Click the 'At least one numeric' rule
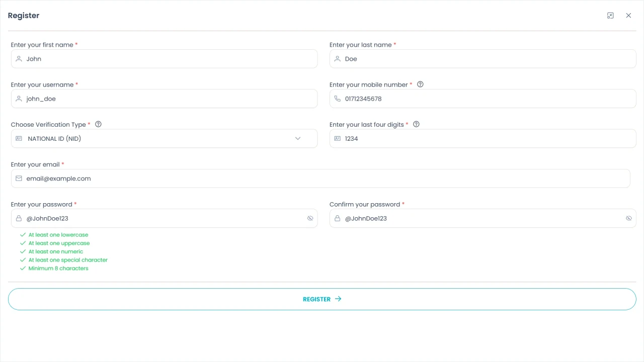The height and width of the screenshot is (362, 644). pos(56,251)
